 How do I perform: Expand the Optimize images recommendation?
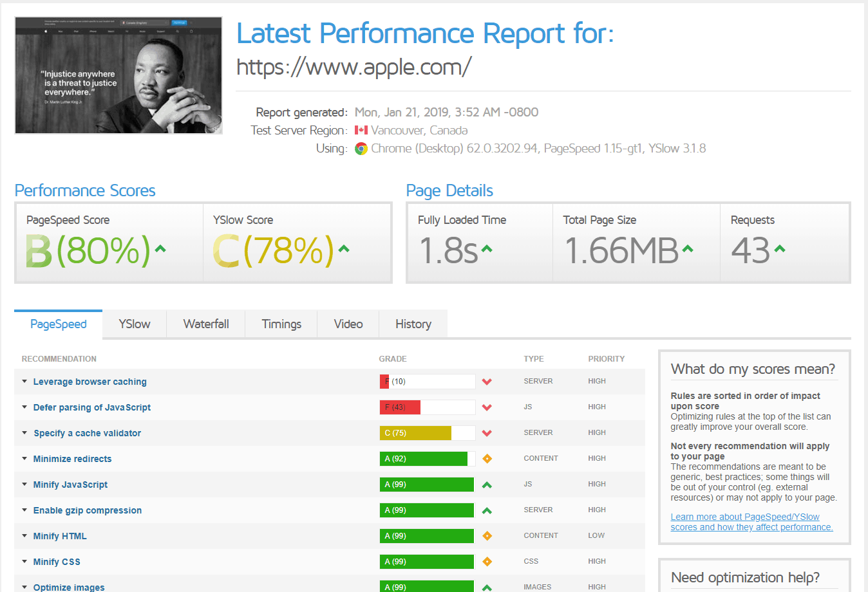[x=69, y=587]
